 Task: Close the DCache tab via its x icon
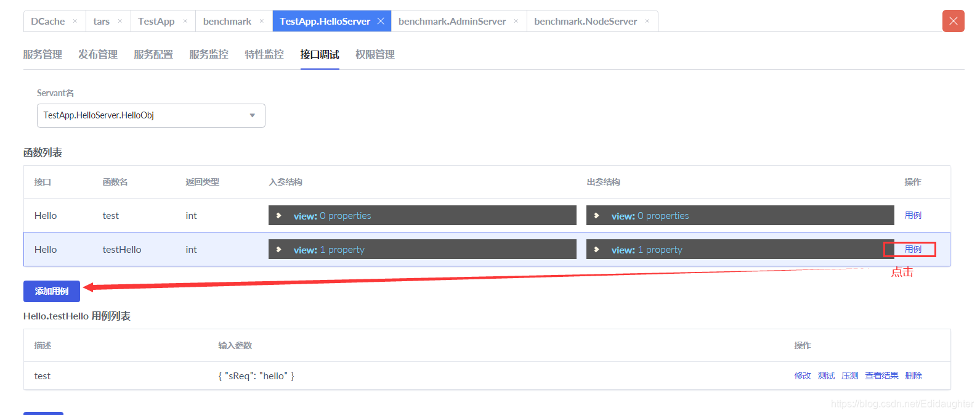pyautogui.click(x=75, y=21)
